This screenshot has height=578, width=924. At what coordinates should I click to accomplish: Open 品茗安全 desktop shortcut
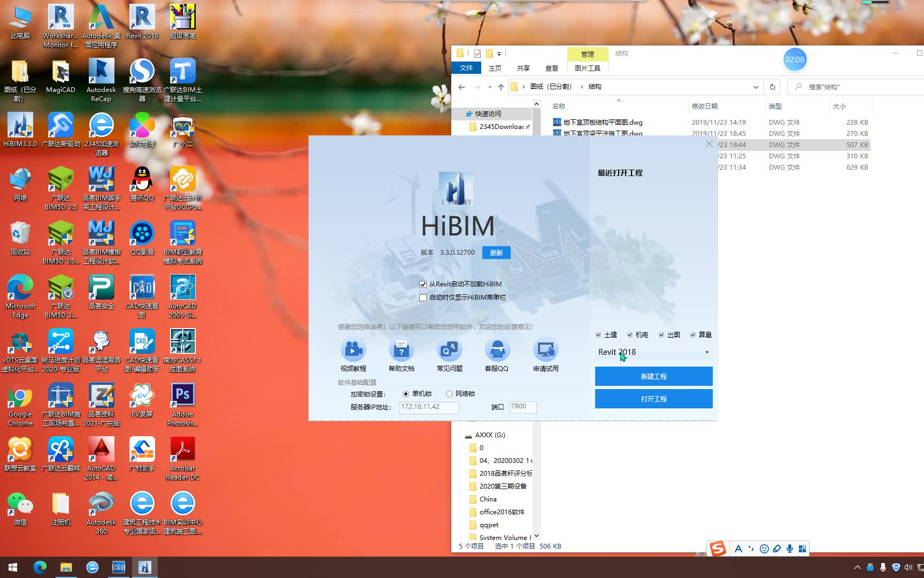point(101,292)
